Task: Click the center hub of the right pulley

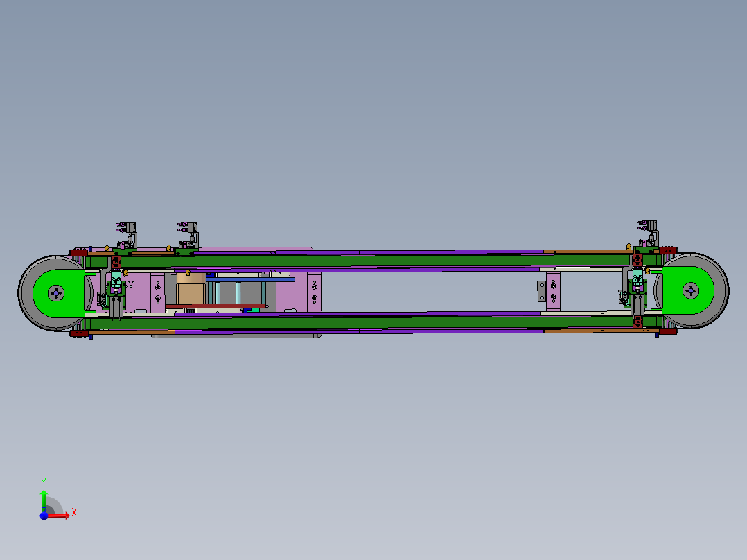Action: pos(690,290)
